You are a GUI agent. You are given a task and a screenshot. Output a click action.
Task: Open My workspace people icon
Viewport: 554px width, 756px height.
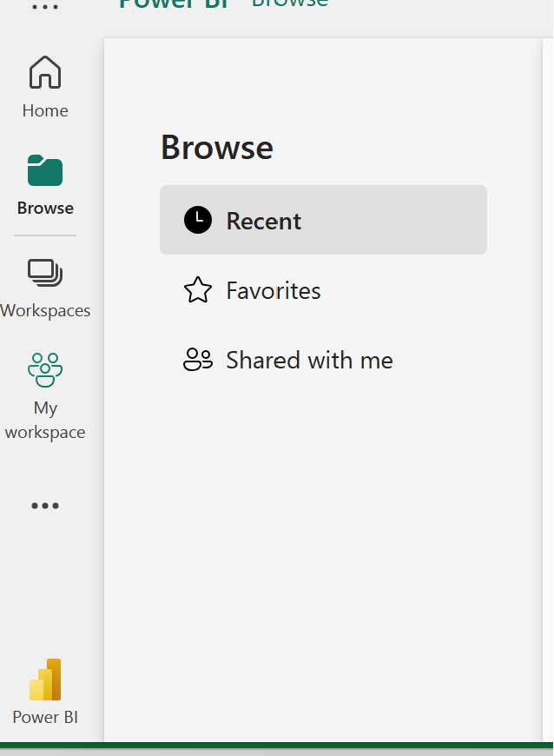[45, 370]
